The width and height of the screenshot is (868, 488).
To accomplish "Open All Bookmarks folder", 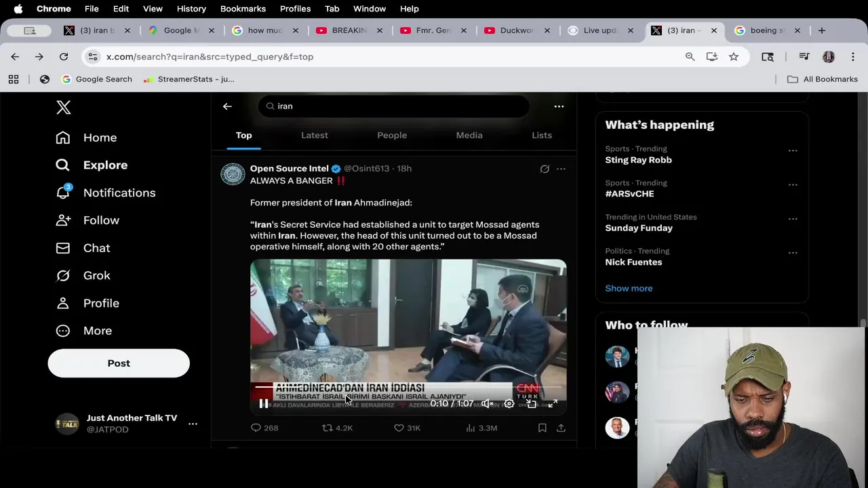I will 823,79.
